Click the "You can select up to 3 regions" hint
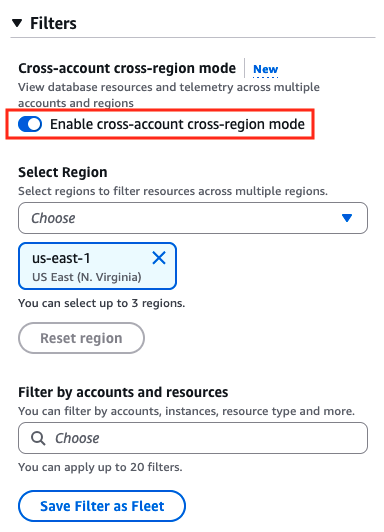 coord(102,303)
